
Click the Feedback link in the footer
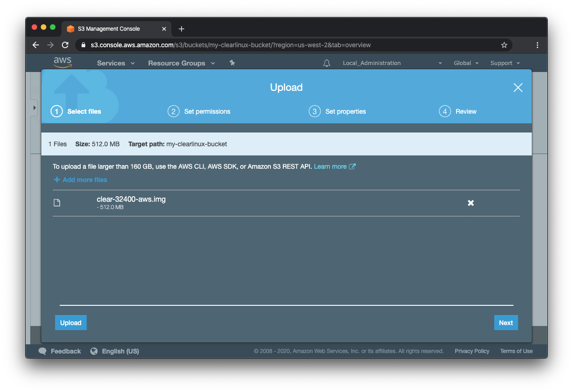coord(66,351)
